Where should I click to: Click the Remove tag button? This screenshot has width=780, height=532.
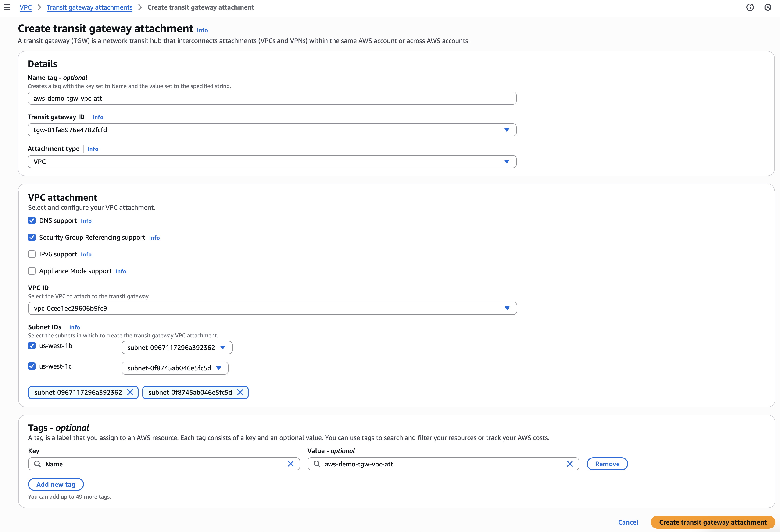607,464
